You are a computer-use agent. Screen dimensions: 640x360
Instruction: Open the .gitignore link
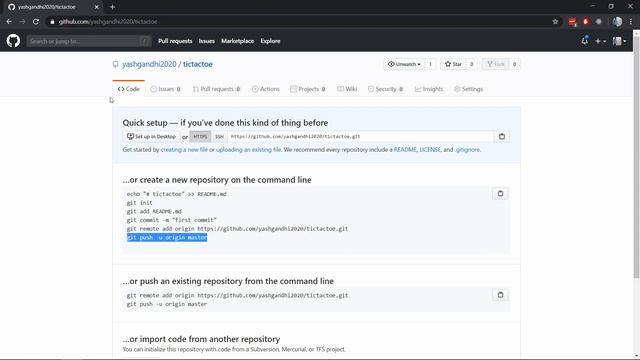tap(467, 150)
